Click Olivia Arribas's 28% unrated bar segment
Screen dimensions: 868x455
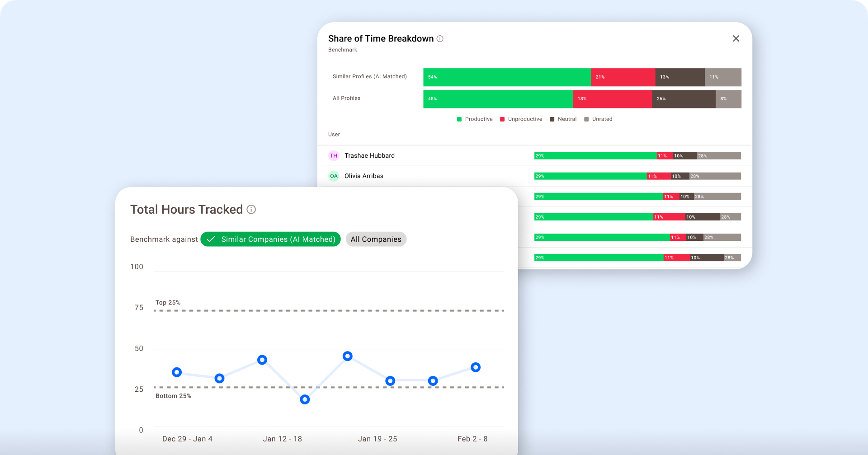click(715, 176)
